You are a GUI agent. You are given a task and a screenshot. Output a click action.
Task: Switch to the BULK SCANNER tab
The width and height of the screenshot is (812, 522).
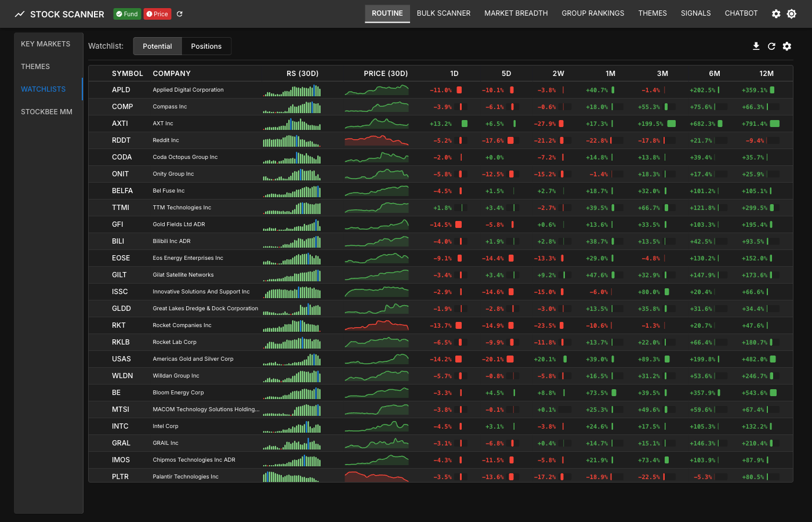(444, 13)
